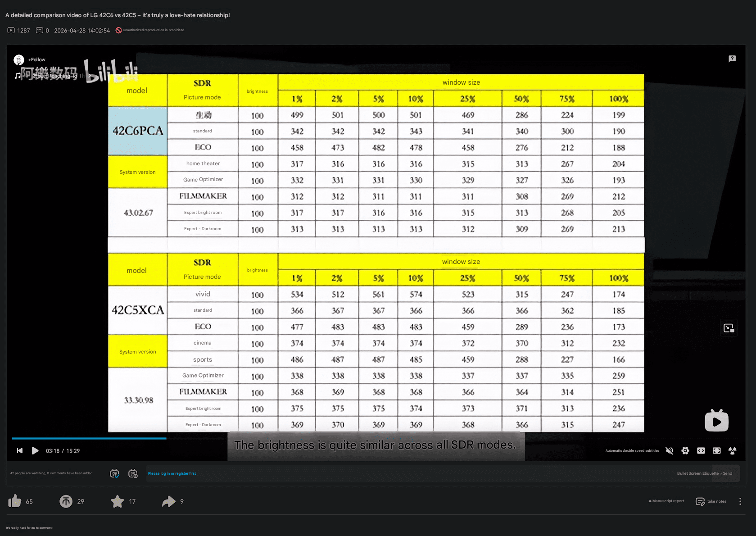Click the picture-in-picture side icon

click(x=729, y=328)
